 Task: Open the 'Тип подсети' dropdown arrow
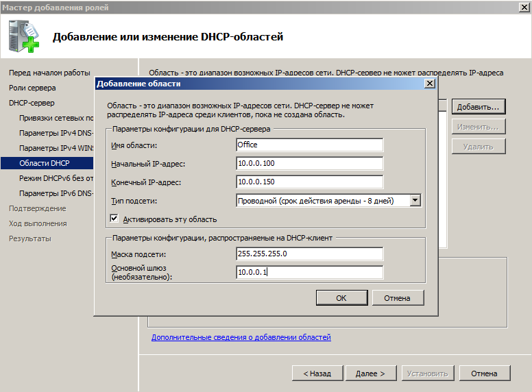coord(415,200)
